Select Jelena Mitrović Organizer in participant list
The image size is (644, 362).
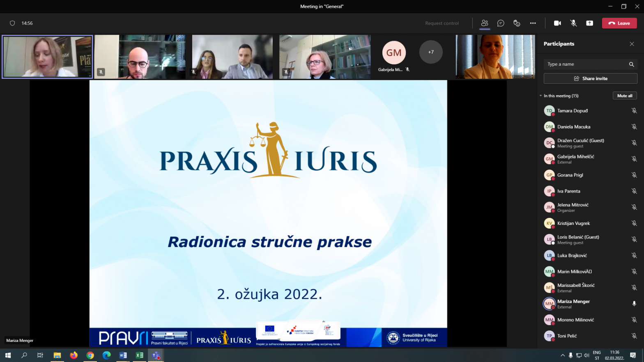[x=573, y=207]
